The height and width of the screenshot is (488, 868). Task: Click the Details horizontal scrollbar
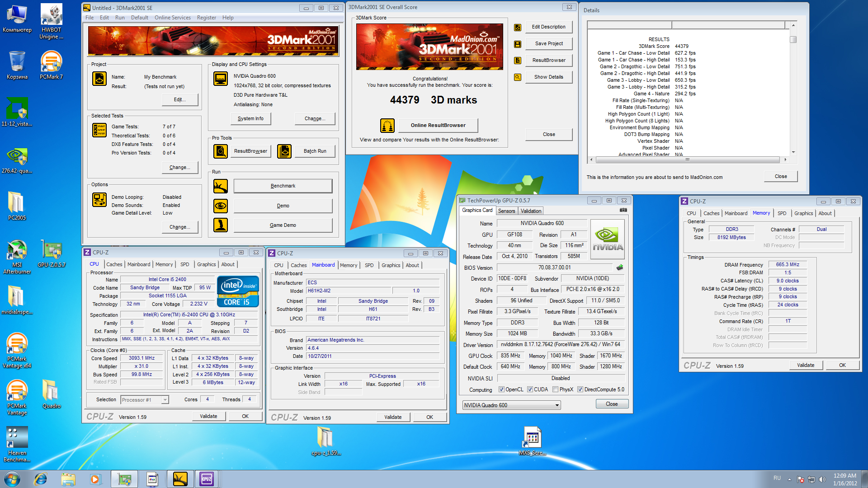687,160
